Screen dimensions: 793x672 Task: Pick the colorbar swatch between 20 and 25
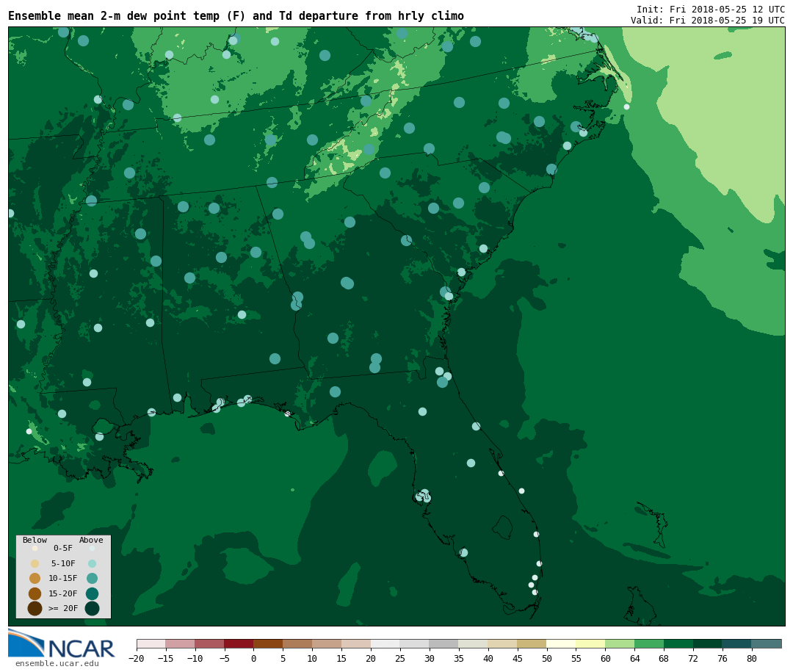pyautogui.click(x=386, y=643)
